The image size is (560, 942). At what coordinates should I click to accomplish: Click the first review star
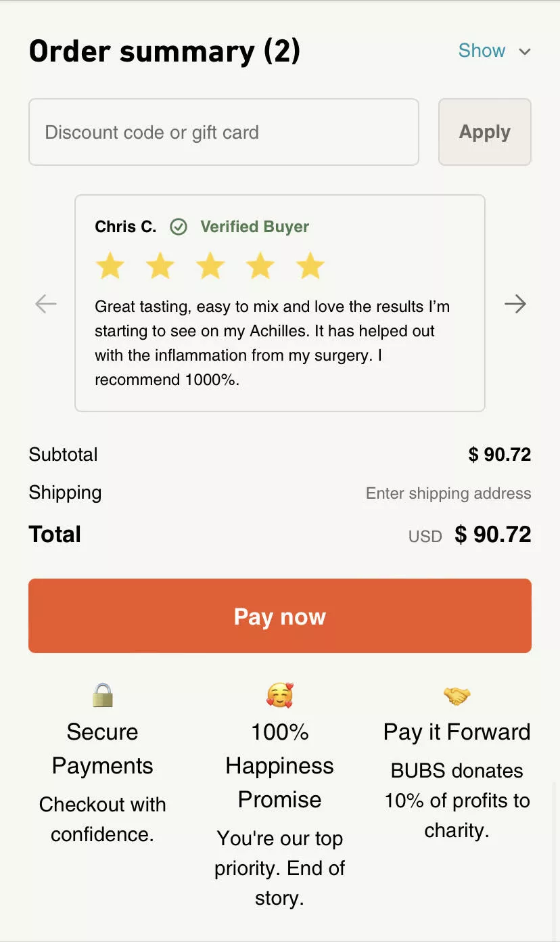110,266
